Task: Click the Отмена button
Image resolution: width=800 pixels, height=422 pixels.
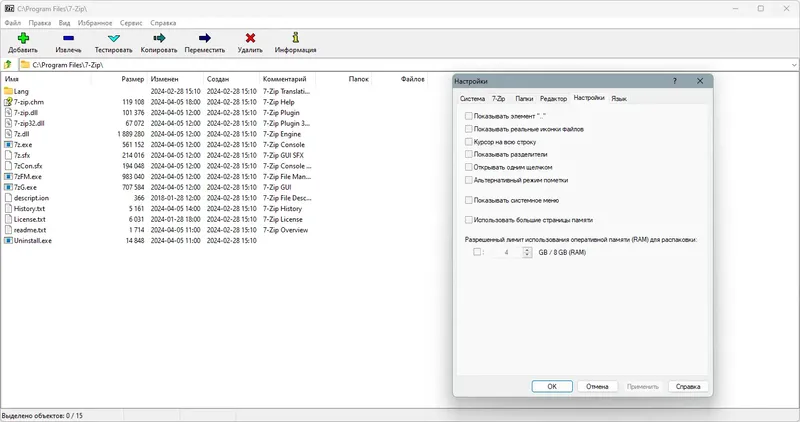Action: click(597, 386)
